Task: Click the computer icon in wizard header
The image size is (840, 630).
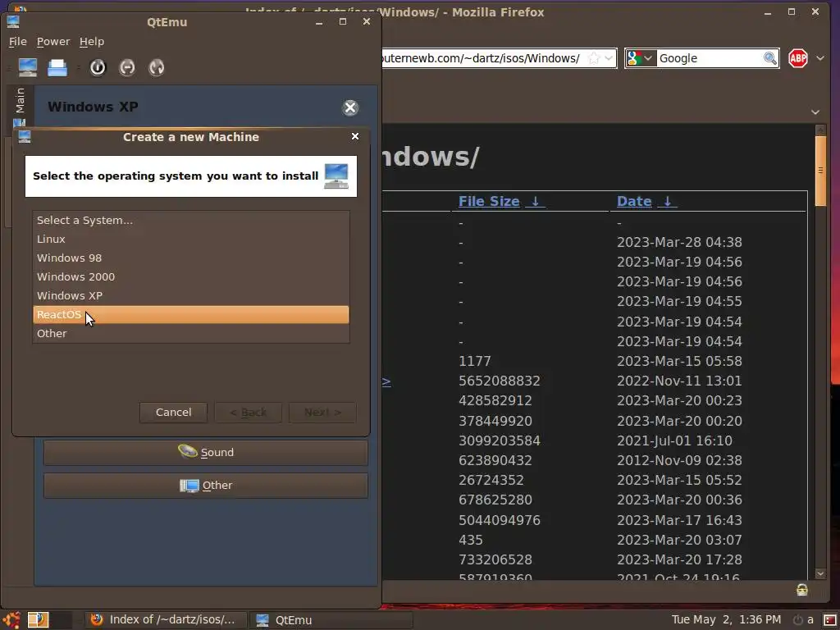Action: click(336, 176)
